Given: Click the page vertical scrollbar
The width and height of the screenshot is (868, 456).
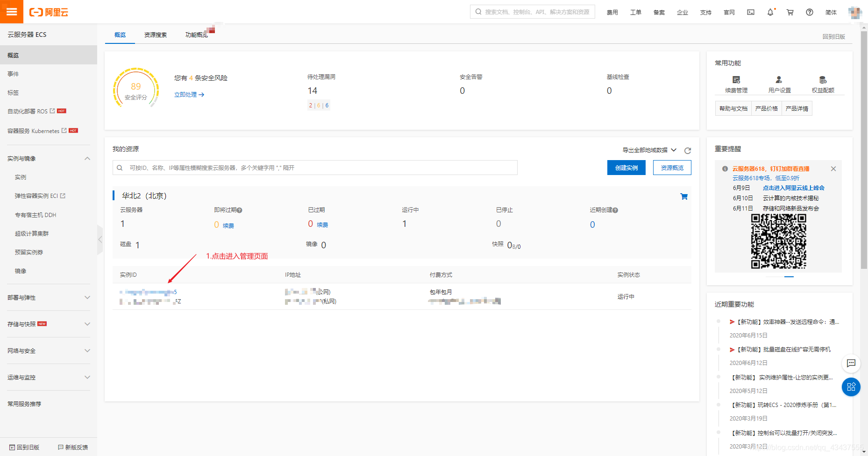Looking at the screenshot, I should [x=864, y=149].
